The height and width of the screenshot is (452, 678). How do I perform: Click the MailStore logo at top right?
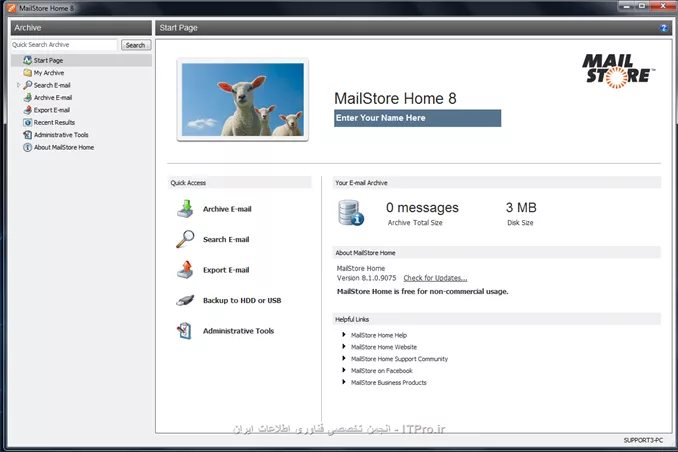pos(618,71)
